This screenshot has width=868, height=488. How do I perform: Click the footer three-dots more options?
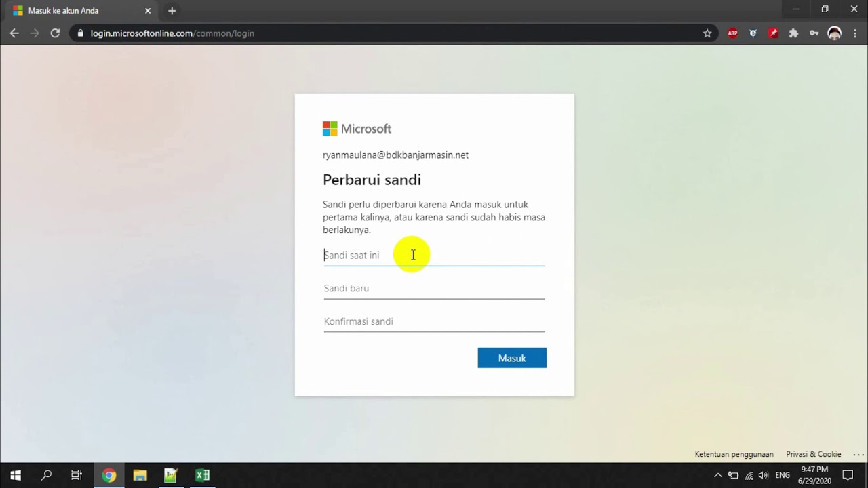pyautogui.click(x=859, y=454)
